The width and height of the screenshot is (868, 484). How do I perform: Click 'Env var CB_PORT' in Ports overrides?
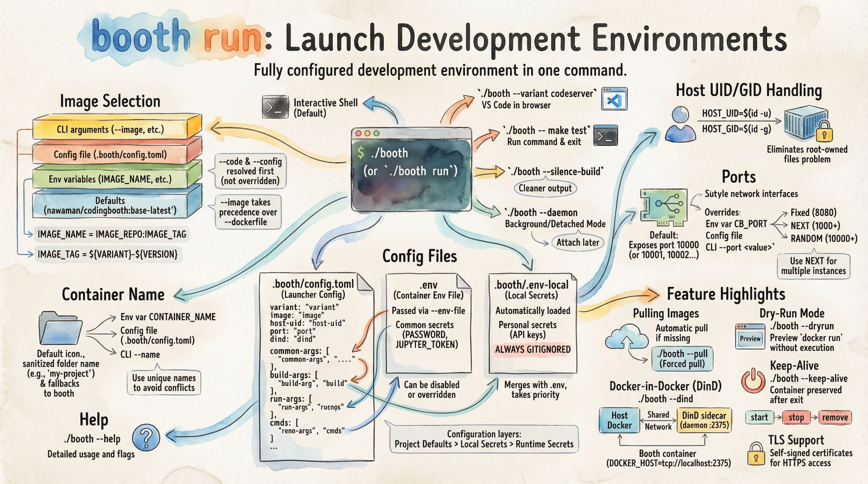click(736, 224)
